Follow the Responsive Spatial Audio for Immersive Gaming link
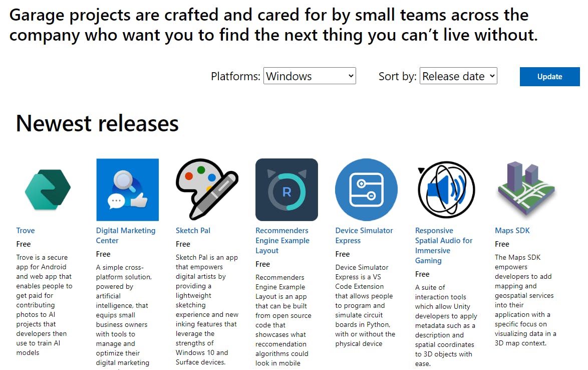The image size is (588, 370). [x=444, y=246]
